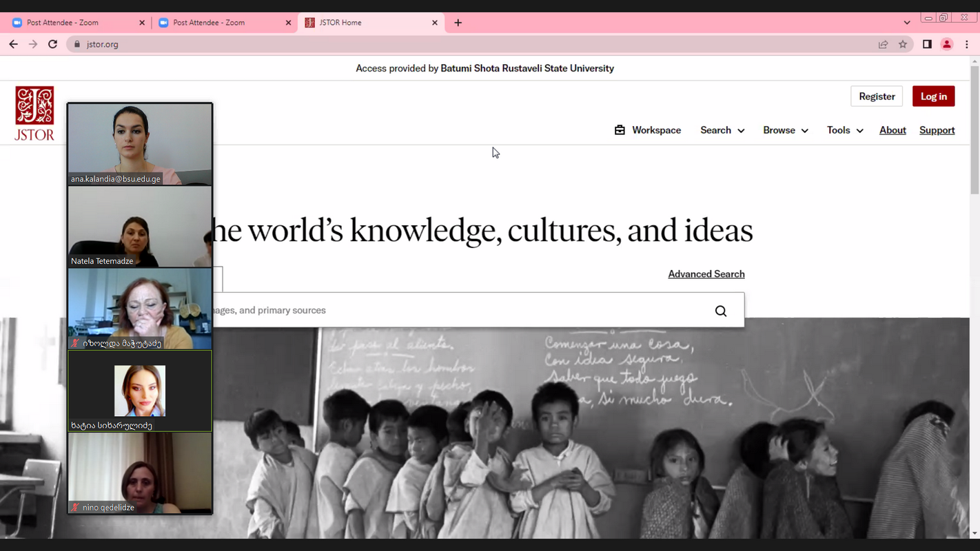Open Chrome three-dot menu
The width and height of the screenshot is (980, 551).
click(967, 44)
